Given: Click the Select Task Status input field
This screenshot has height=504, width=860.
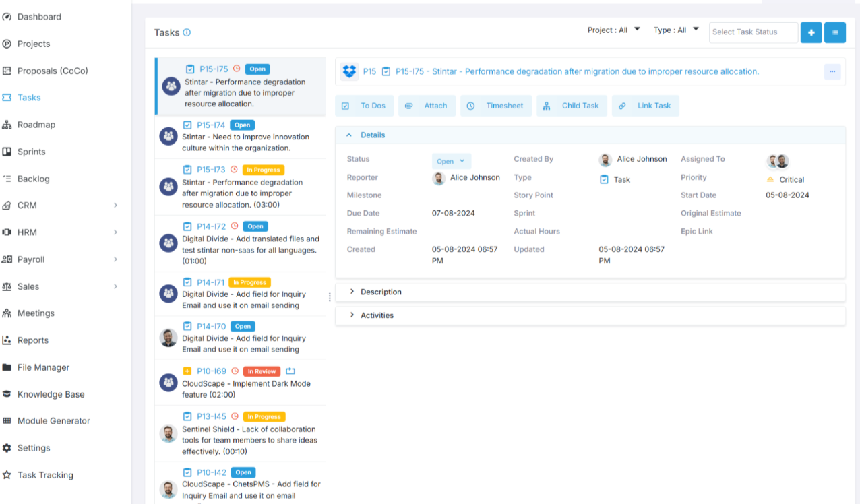Looking at the screenshot, I should tap(753, 32).
